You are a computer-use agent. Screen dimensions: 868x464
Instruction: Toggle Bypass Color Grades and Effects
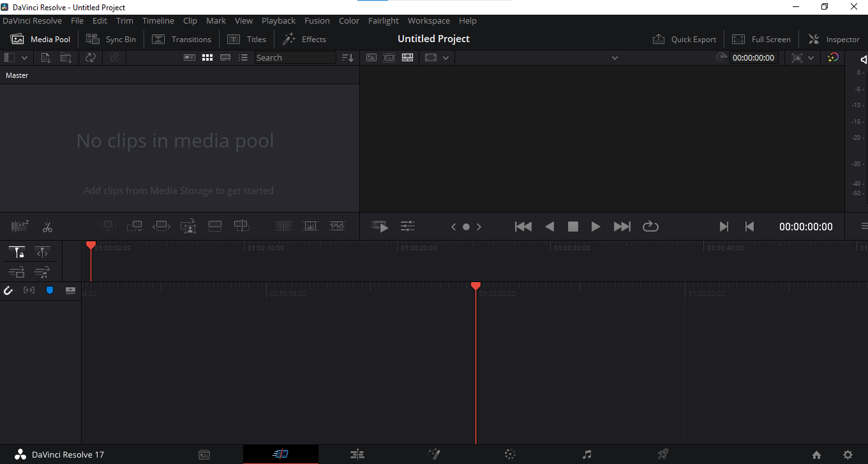[x=833, y=57]
